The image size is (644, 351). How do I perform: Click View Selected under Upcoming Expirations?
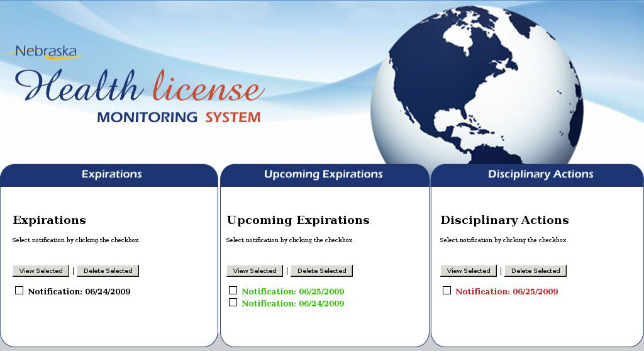(255, 271)
